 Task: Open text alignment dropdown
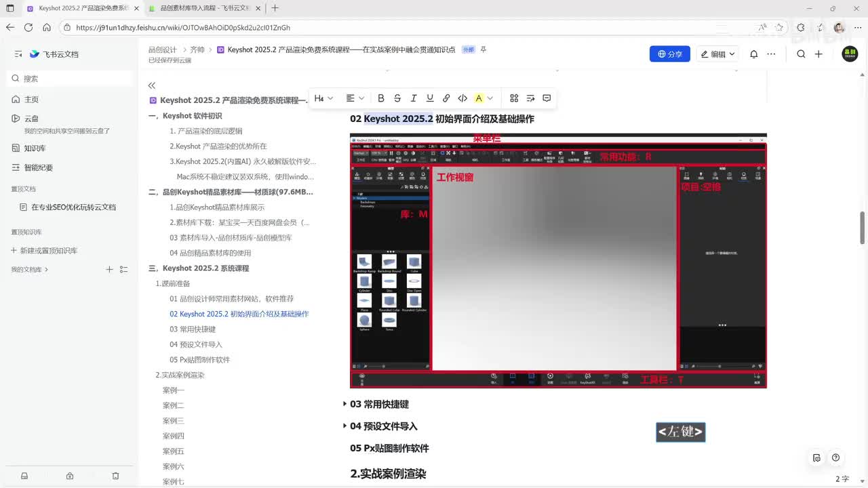pyautogui.click(x=355, y=98)
